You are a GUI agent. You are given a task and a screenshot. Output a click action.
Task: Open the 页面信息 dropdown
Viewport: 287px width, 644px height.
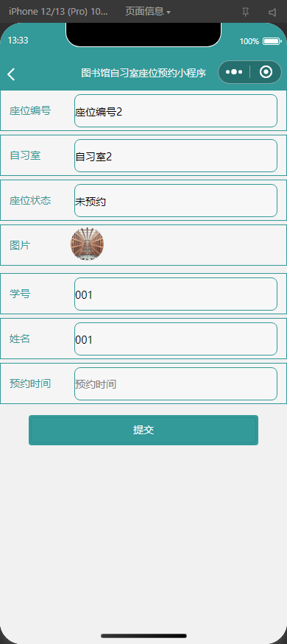point(148,12)
